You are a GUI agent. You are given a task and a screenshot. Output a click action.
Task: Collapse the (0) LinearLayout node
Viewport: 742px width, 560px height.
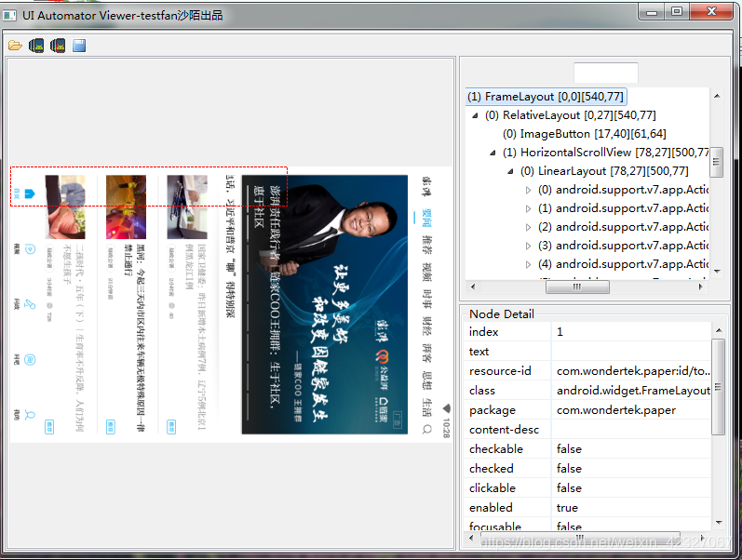[x=510, y=171]
